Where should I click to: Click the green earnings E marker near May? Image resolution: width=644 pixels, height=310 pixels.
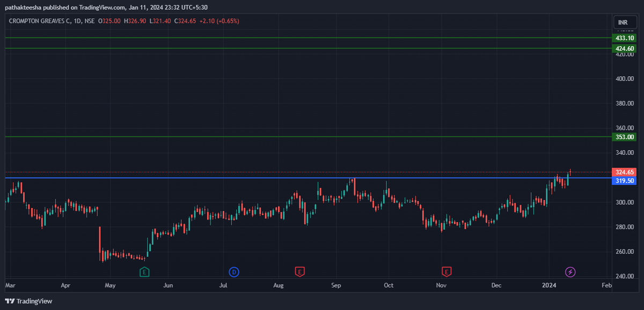coord(144,272)
